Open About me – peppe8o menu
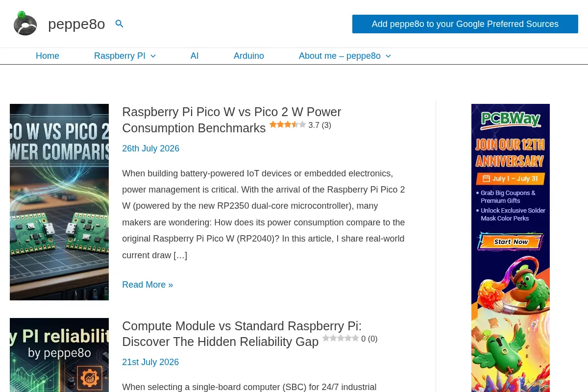Image resolution: width=588 pixels, height=392 pixels. click(x=340, y=56)
